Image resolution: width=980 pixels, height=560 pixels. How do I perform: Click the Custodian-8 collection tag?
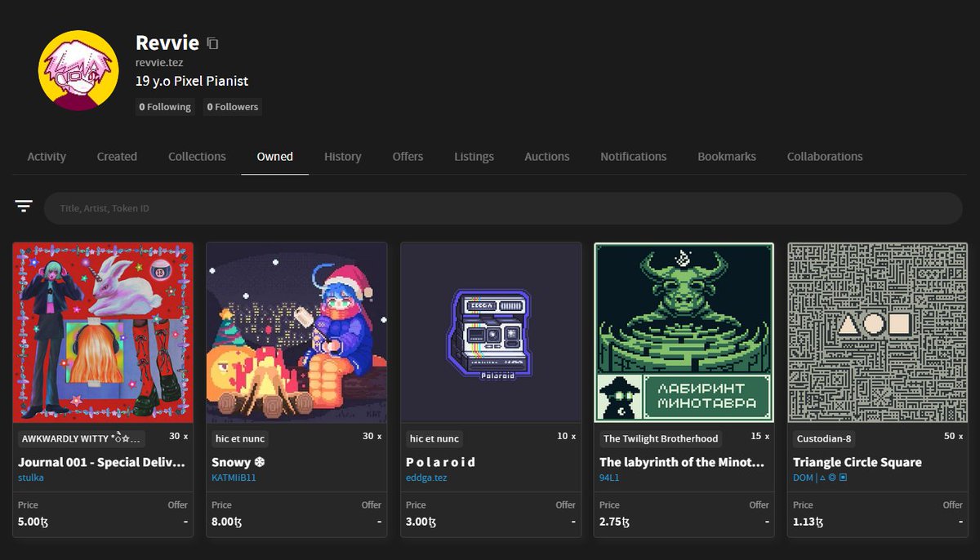coord(824,438)
